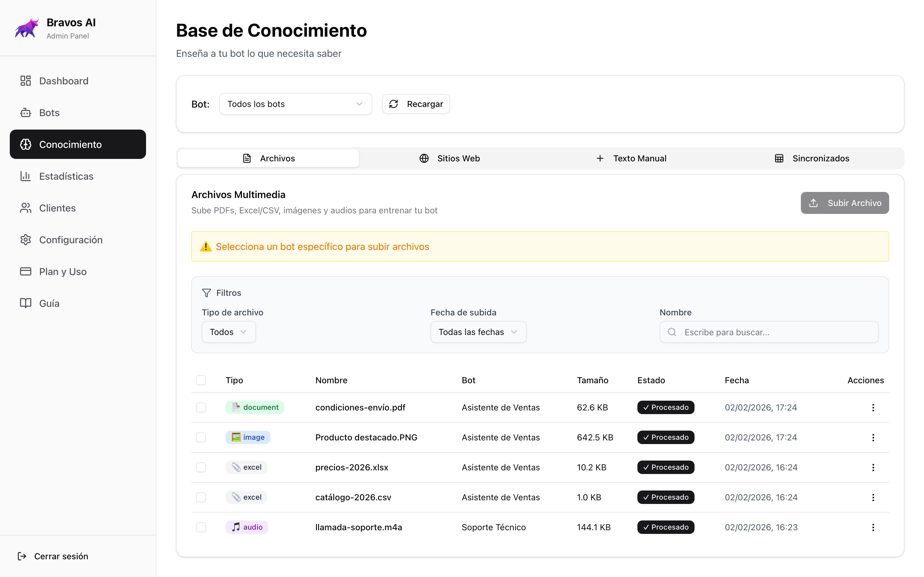Click the file name precios-2026.xlsx
Image resolution: width=924 pixels, height=577 pixels.
point(351,467)
